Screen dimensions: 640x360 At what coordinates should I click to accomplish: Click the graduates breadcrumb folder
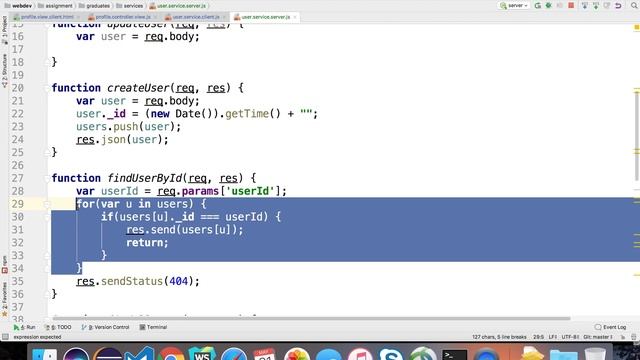pyautogui.click(x=94, y=6)
